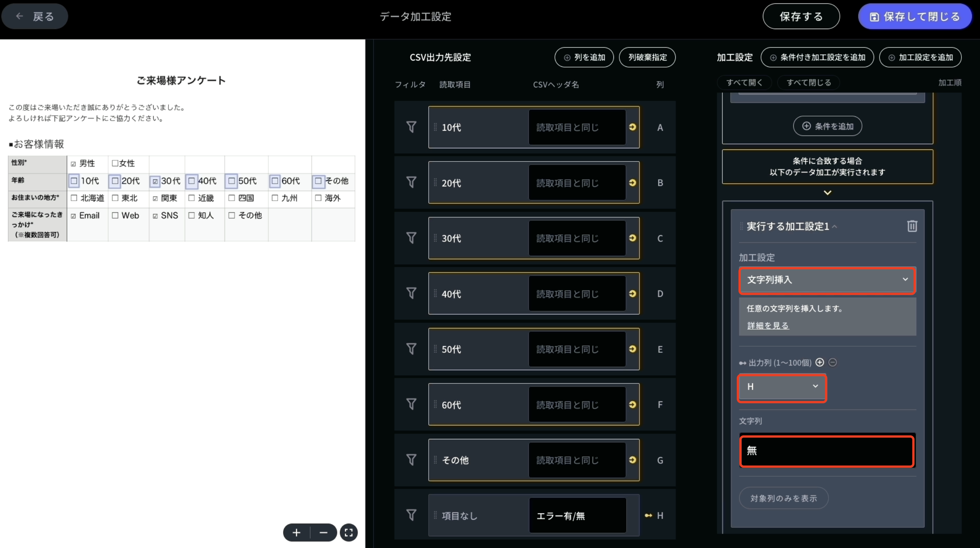This screenshot has width=980, height=548.
Task: Click the 保存して閉じる button
Action: coord(915,16)
